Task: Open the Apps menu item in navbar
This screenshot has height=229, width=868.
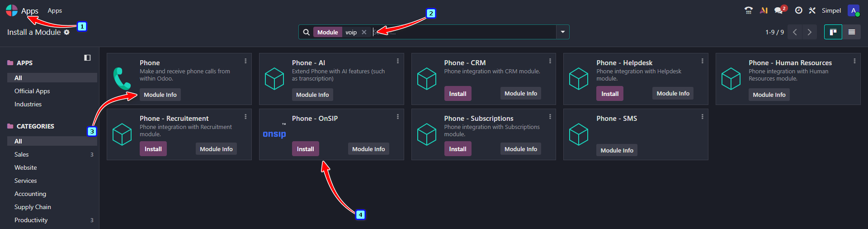Action: pos(55,10)
